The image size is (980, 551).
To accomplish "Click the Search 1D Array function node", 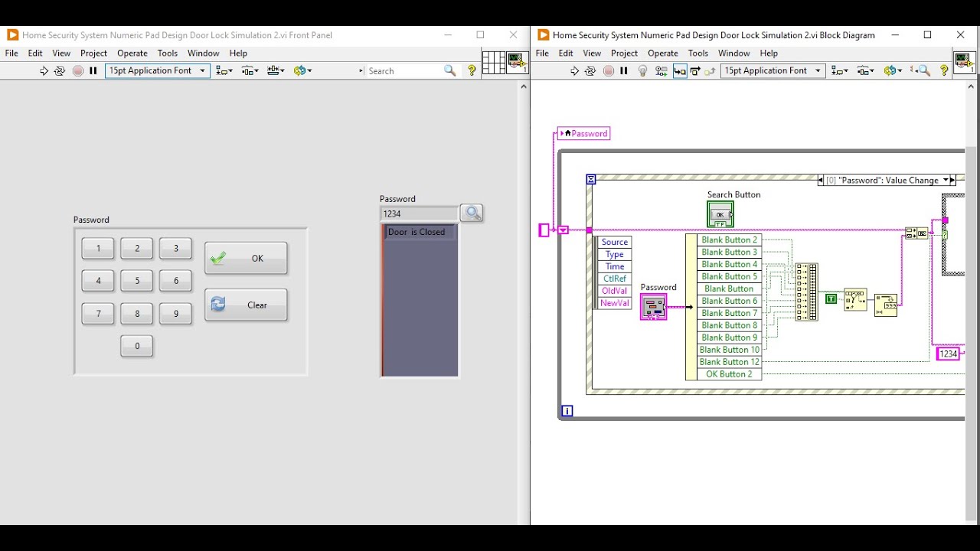I will pyautogui.click(x=855, y=299).
